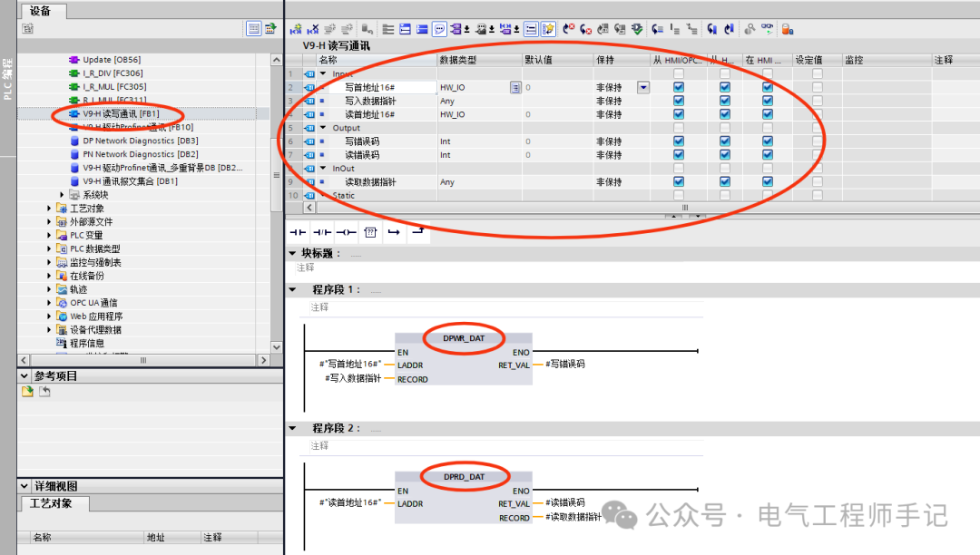Insert a normally open contact

click(x=299, y=232)
